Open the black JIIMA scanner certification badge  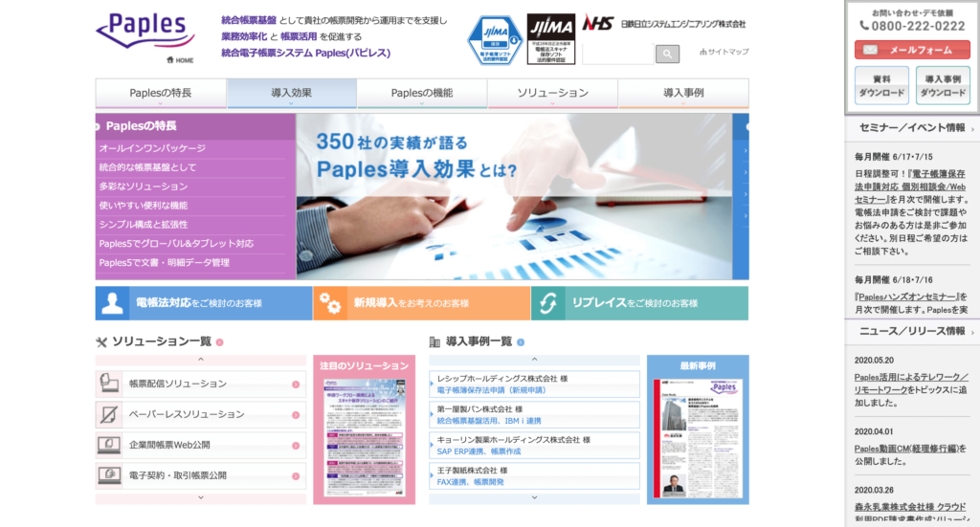click(x=550, y=39)
